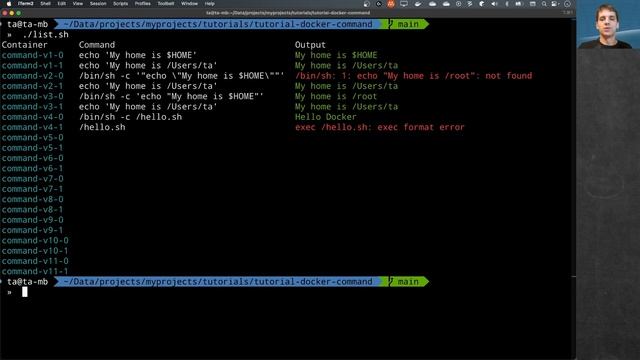Click the Docker whale menu bar icon
640x360 pixels.
418,4
